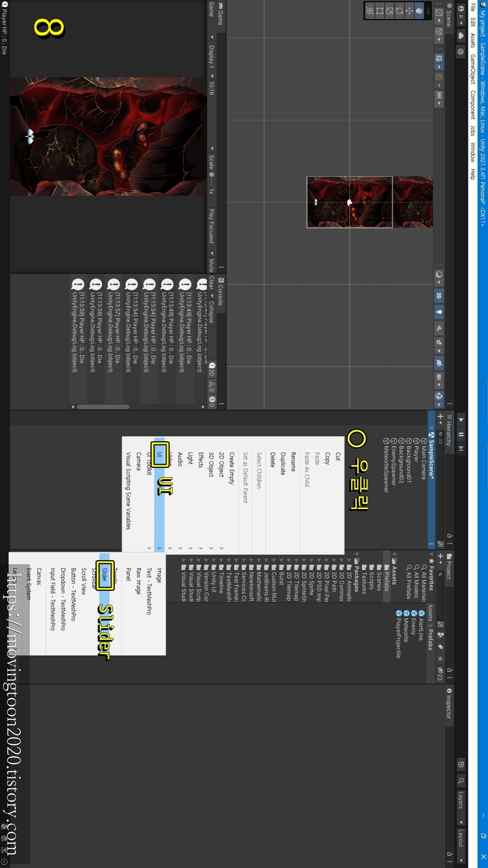This screenshot has height=868, width=488.
Task: Toggle 2D mode in Scene view
Action: point(439,296)
